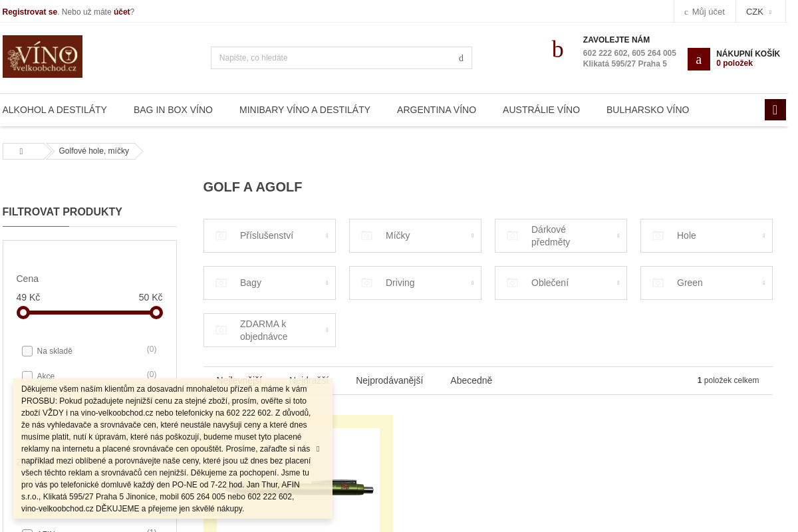Click the Registrovat se link

(x=30, y=12)
